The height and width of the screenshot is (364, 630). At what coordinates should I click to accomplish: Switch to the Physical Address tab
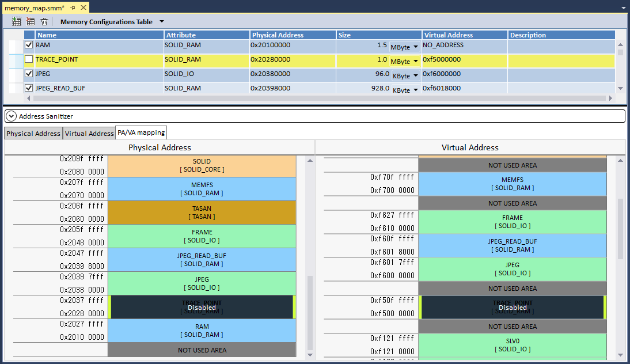(33, 134)
